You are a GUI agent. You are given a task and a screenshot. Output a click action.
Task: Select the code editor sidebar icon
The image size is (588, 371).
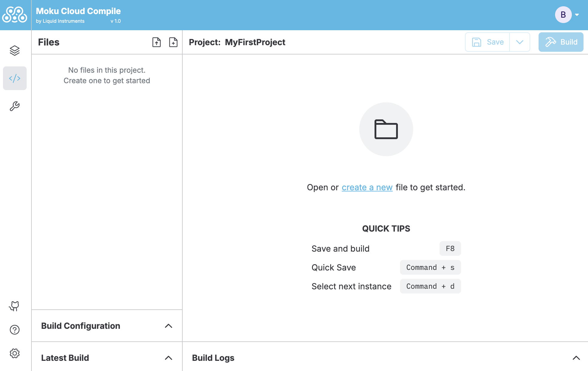(15, 78)
